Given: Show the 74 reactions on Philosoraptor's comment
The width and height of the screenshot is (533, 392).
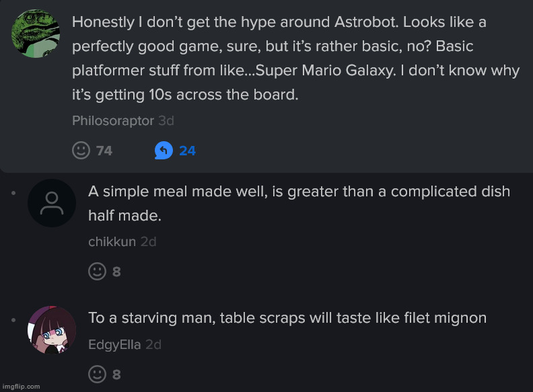Looking at the screenshot, I should (104, 151).
